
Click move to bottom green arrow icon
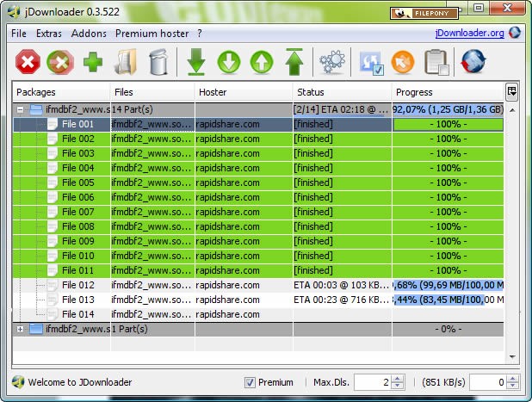(x=196, y=62)
